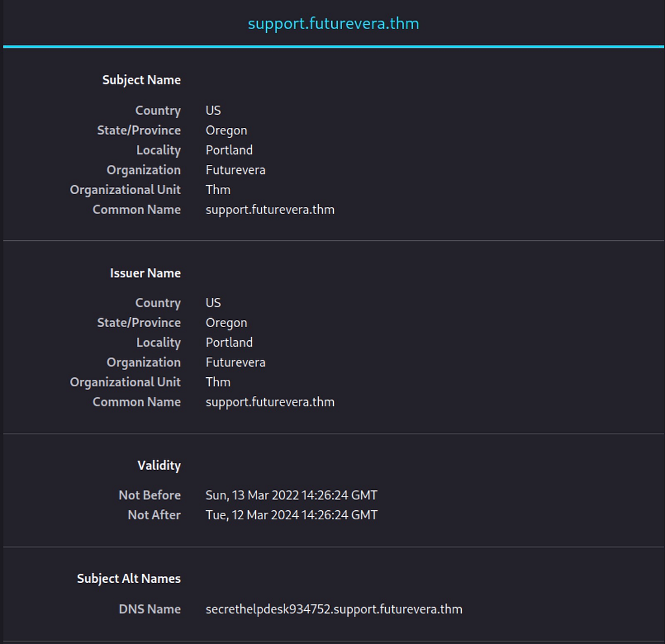Click the Subject Name heading
Screen dimensions: 665x644
(x=142, y=80)
